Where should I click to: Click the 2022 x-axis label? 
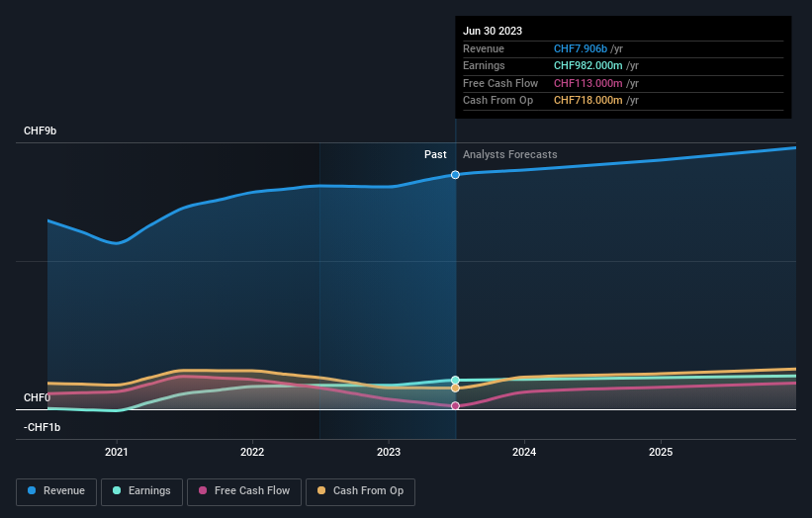252,453
